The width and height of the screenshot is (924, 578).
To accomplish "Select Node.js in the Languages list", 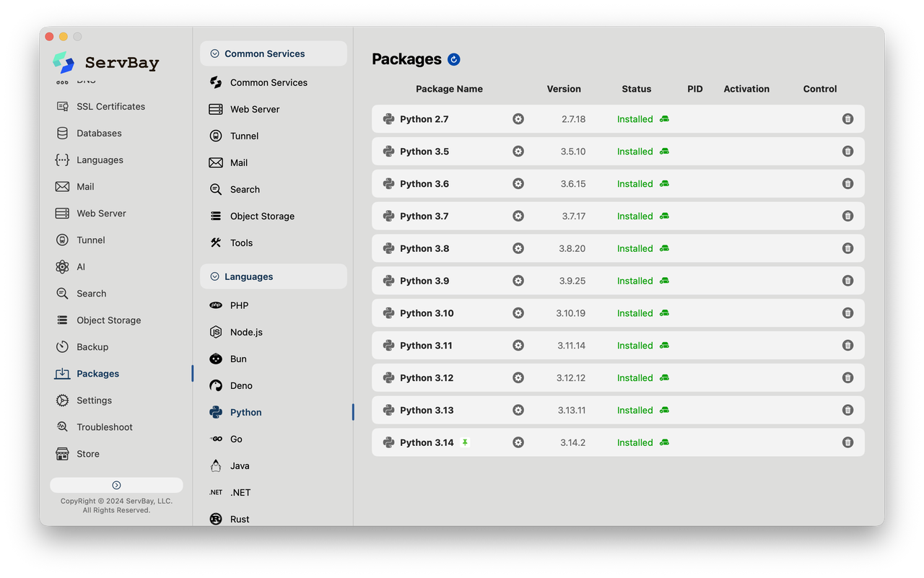I will pyautogui.click(x=246, y=333).
